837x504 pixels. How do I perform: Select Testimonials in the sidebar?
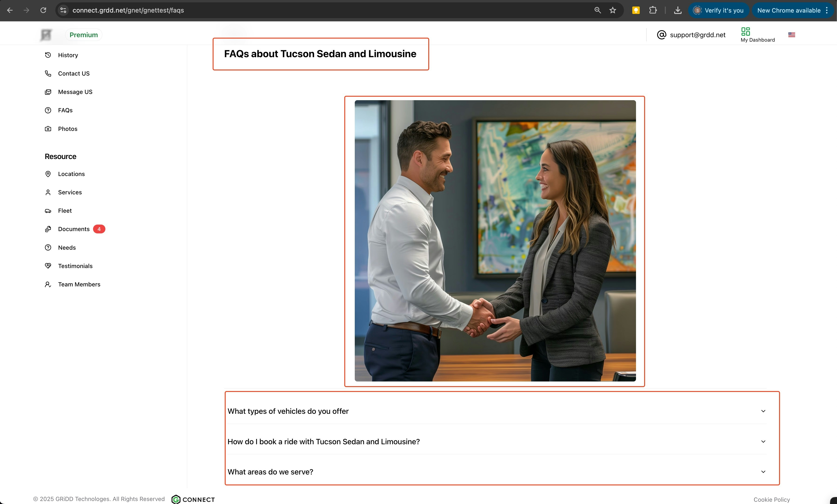[75, 266]
